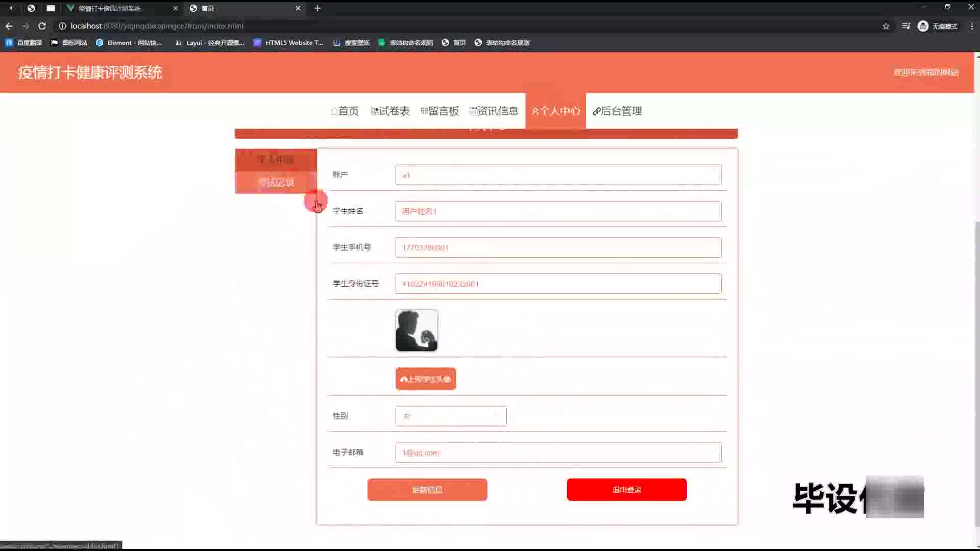Go to 留言板 page
This screenshot has height=551, width=980.
pos(440,111)
